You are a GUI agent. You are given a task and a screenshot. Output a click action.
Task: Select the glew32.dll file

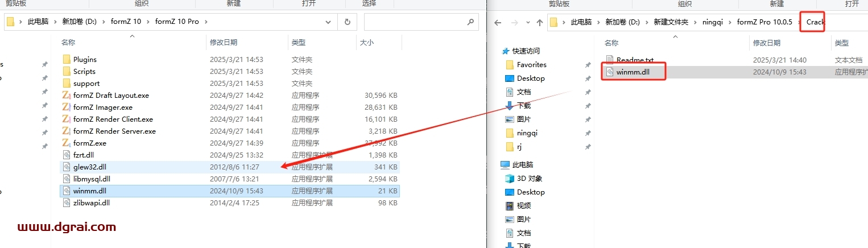(x=89, y=167)
